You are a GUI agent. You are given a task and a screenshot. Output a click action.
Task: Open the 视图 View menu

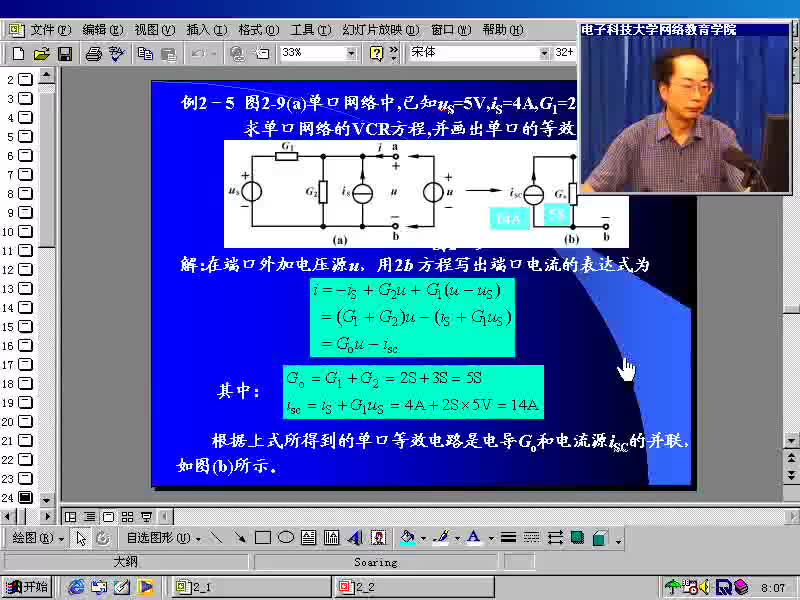click(x=155, y=30)
